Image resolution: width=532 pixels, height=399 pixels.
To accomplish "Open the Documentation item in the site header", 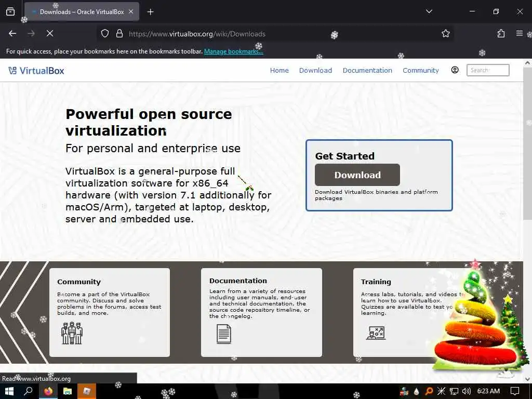I will click(x=367, y=70).
